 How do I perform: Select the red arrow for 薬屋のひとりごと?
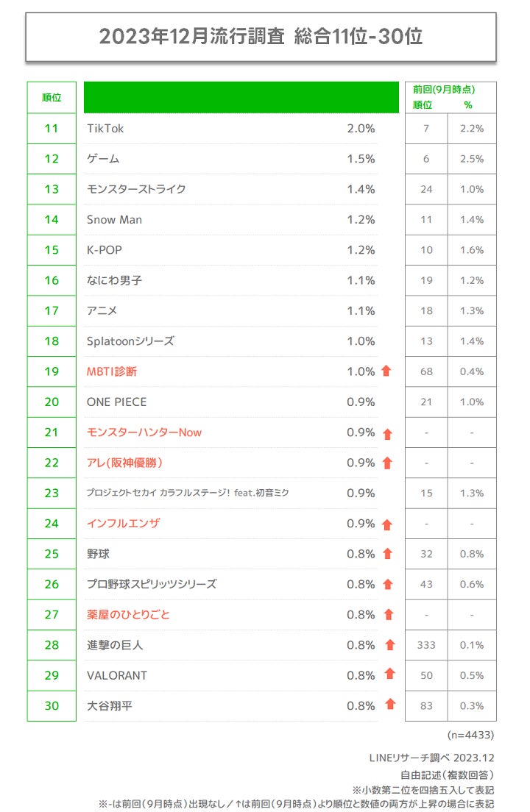(387, 615)
